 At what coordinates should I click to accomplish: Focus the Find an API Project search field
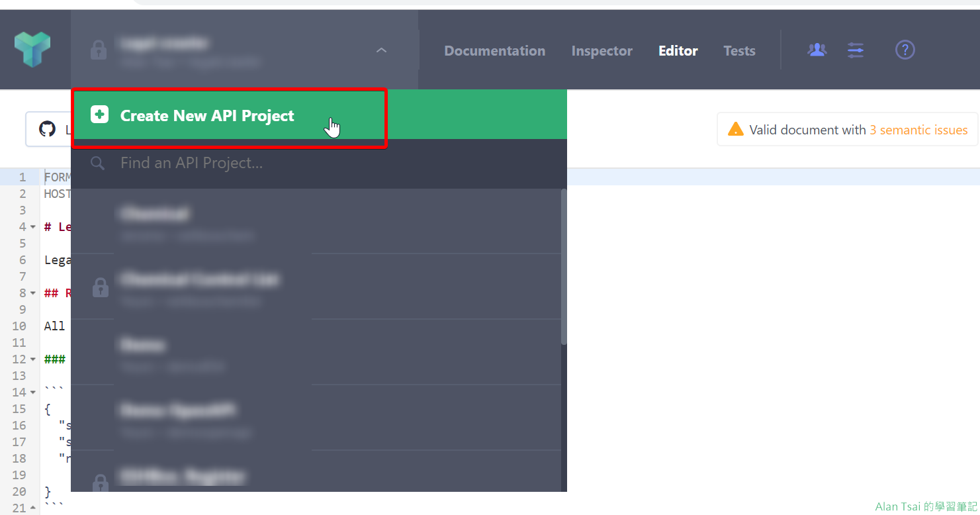point(319,164)
